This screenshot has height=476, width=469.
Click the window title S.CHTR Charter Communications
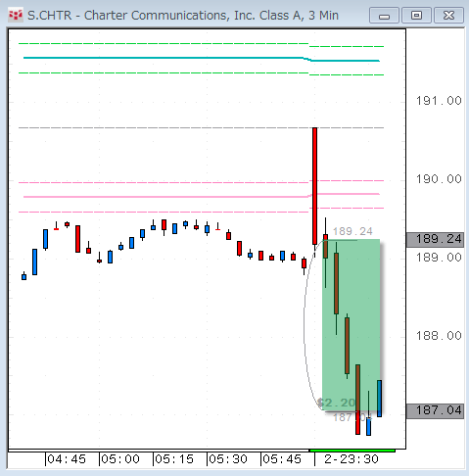pyautogui.click(x=183, y=16)
